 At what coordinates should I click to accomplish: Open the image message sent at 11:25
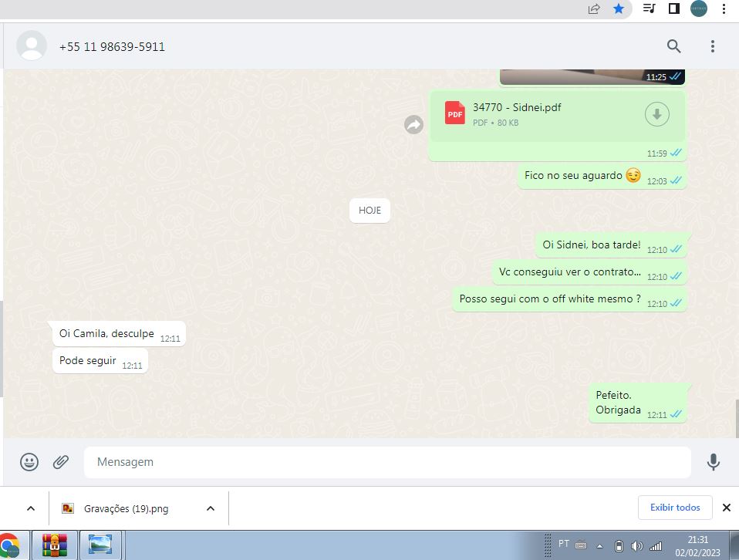tap(592, 77)
